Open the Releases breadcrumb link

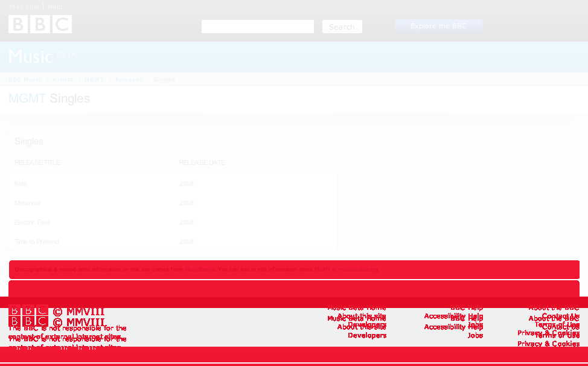point(129,80)
